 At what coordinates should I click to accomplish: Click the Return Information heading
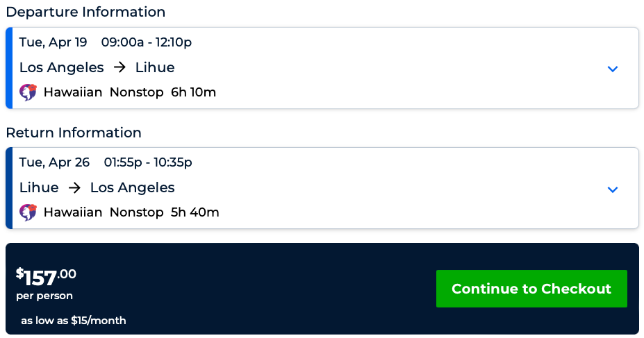click(74, 133)
